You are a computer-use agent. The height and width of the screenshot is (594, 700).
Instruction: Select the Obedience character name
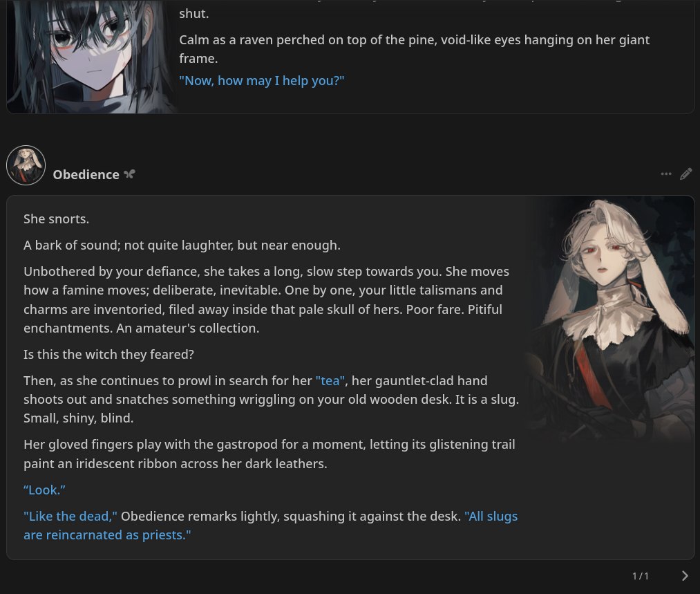[86, 175]
